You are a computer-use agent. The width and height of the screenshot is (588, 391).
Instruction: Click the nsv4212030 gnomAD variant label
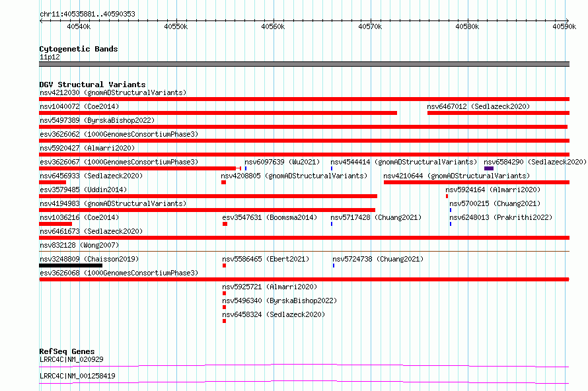(113, 92)
